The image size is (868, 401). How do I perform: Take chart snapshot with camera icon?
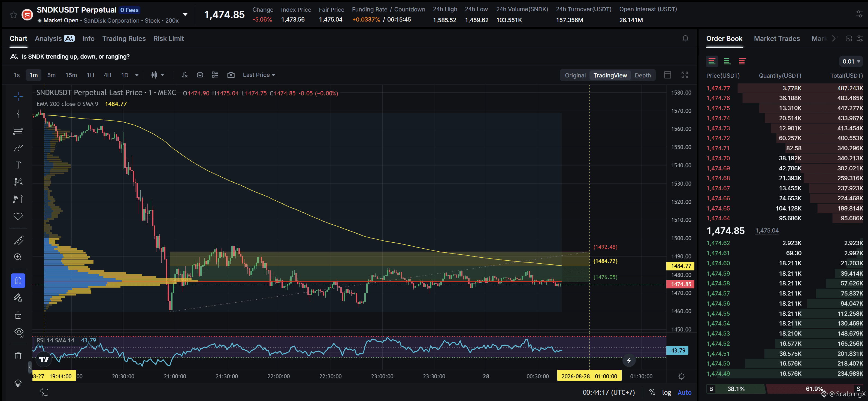(231, 75)
